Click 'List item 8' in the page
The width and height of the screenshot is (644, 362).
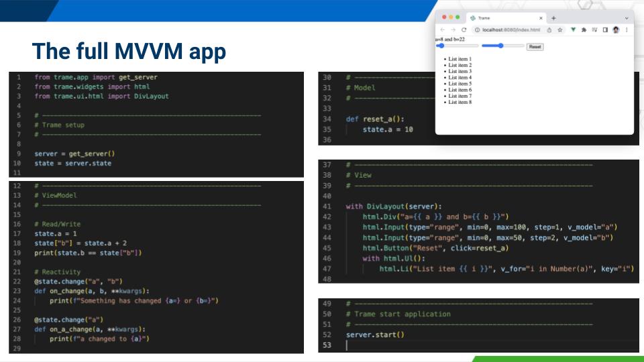click(x=460, y=102)
